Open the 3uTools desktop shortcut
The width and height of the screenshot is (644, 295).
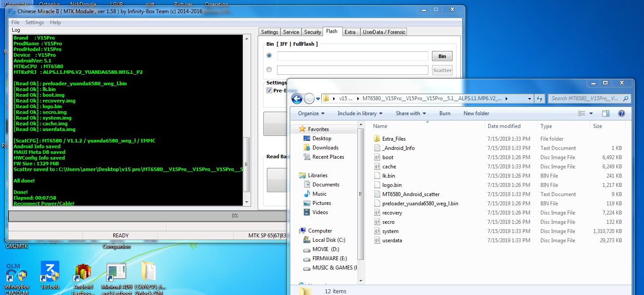point(50,276)
